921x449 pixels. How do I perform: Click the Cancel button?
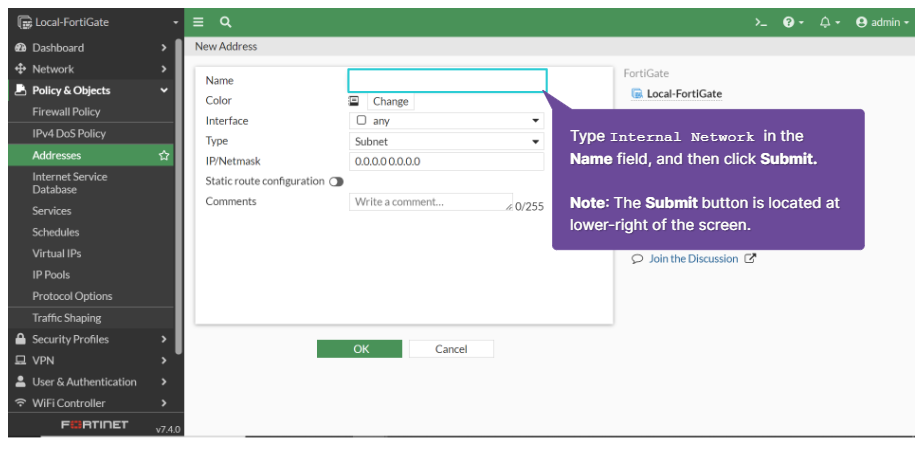pos(451,349)
